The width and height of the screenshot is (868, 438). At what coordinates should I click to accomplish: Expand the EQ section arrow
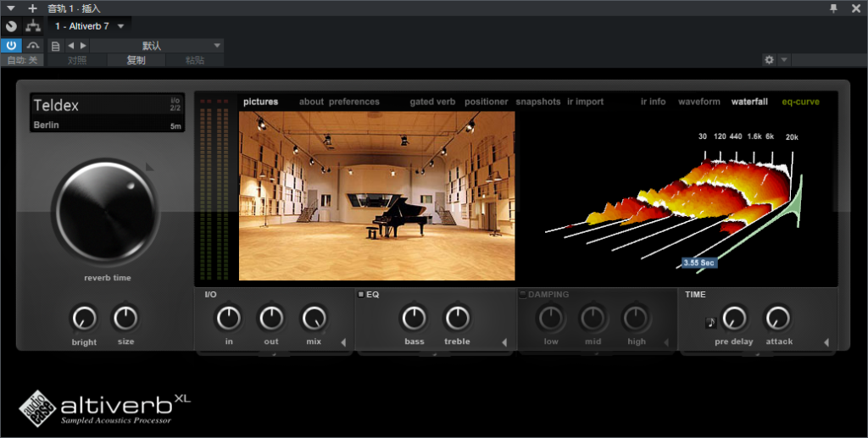(x=504, y=342)
